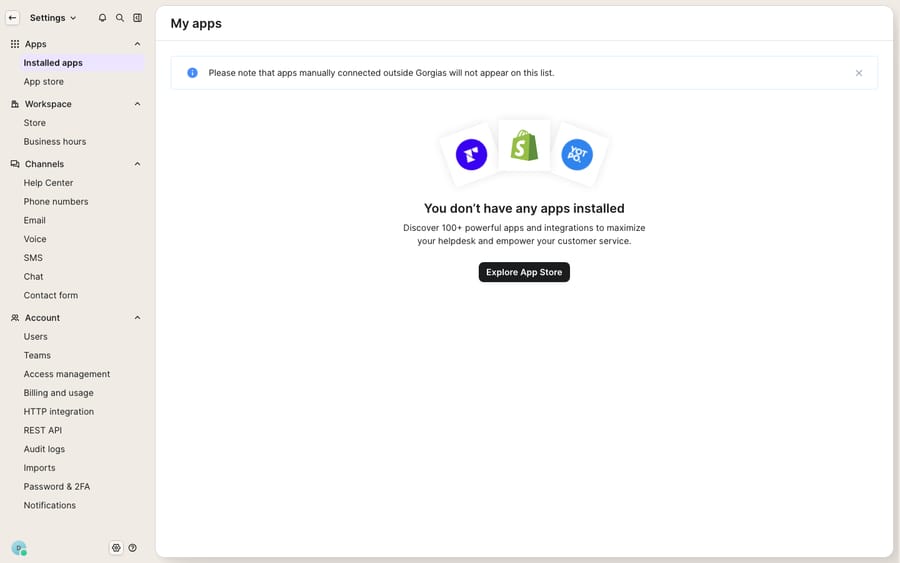The height and width of the screenshot is (563, 900).
Task: Click the Shopify bag logo
Action: [524, 145]
